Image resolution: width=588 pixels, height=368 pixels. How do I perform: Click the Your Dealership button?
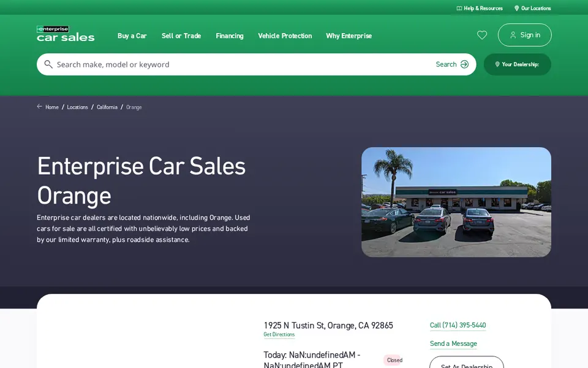click(518, 64)
